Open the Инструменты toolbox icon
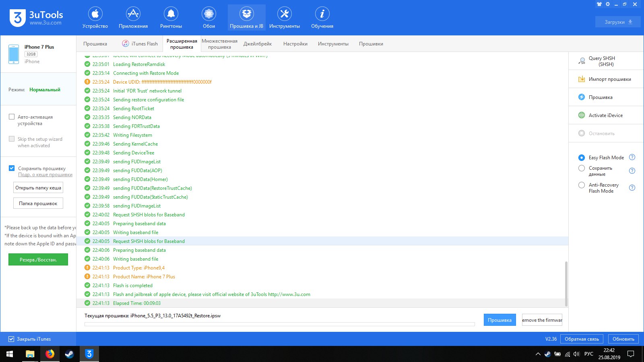 click(x=284, y=14)
